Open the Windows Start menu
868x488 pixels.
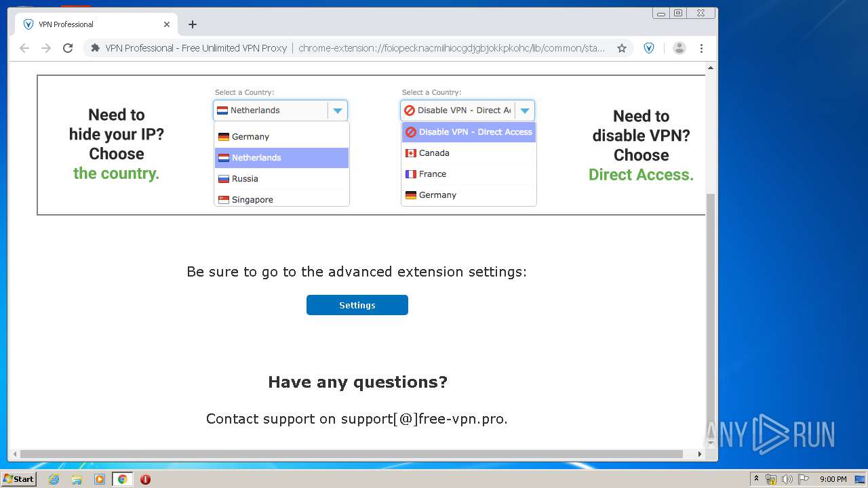click(19, 479)
